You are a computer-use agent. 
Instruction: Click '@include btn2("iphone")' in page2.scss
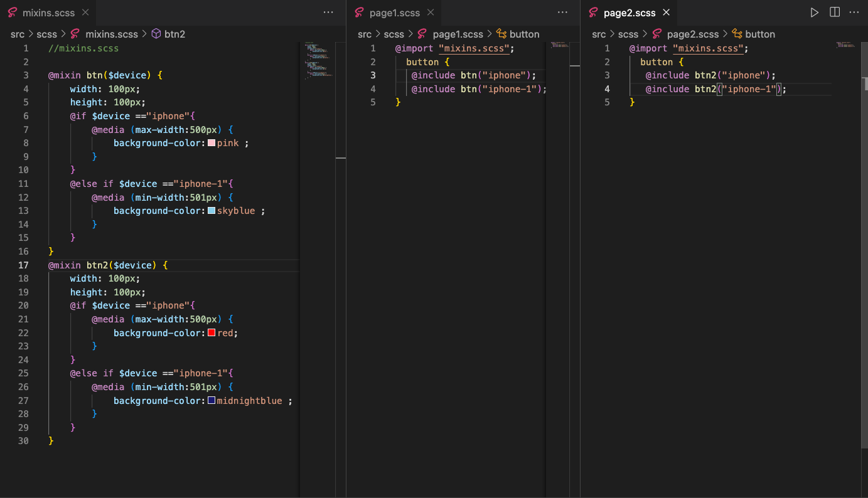708,75
